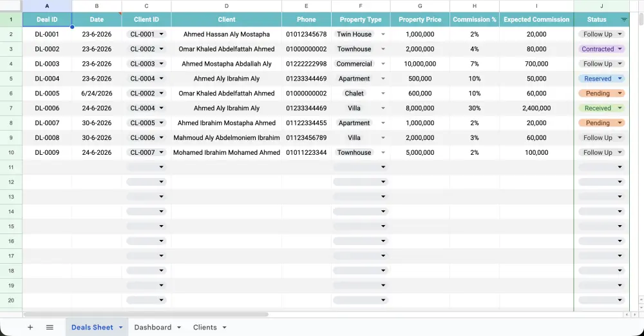Image resolution: width=644 pixels, height=336 pixels.
Task: Select commission cell 30%
Action: point(475,108)
